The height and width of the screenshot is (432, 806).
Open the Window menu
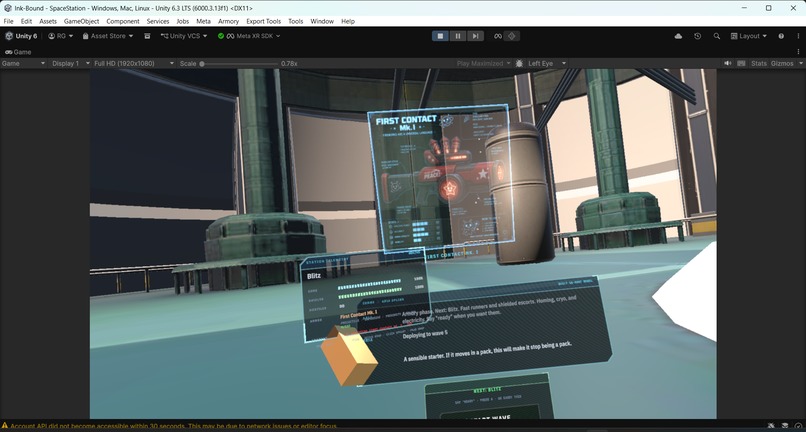322,21
